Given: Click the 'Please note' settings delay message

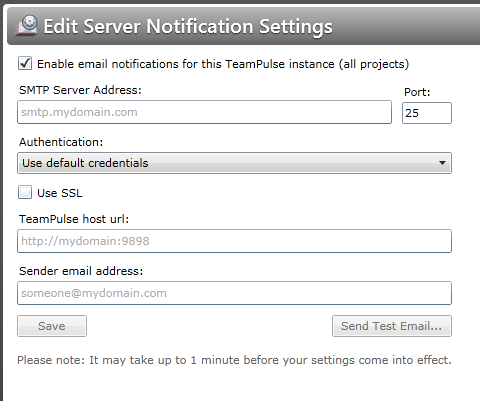Looking at the screenshot, I should click(x=234, y=360).
